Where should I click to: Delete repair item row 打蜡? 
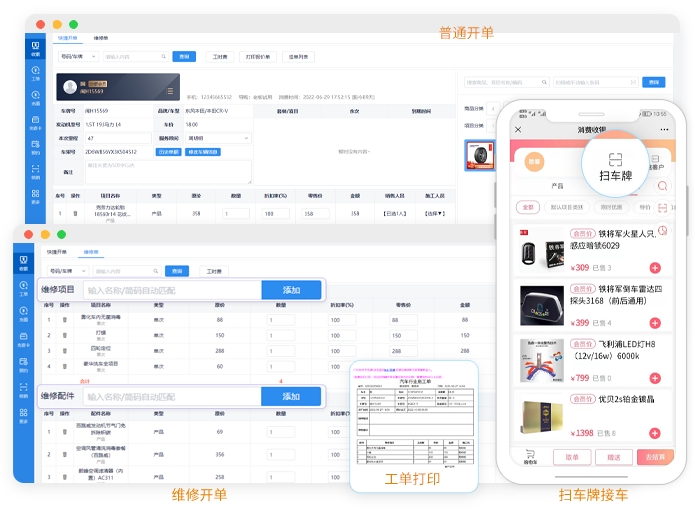[65, 335]
